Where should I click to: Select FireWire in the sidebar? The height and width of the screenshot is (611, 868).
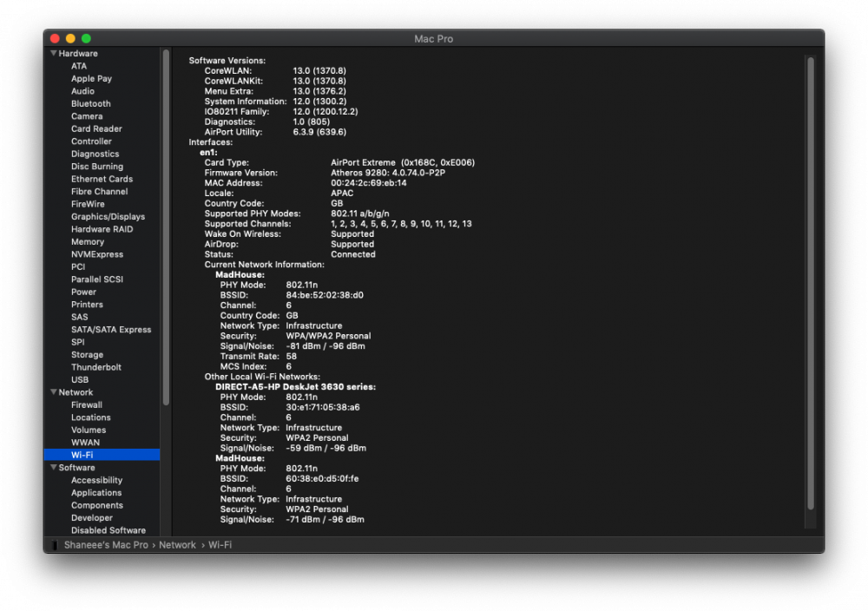pyautogui.click(x=88, y=204)
